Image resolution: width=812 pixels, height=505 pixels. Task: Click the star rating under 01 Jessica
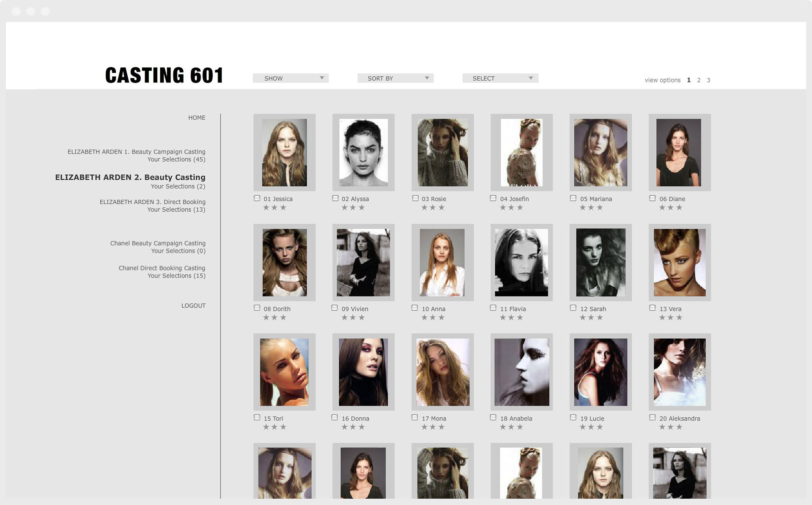pyautogui.click(x=274, y=208)
